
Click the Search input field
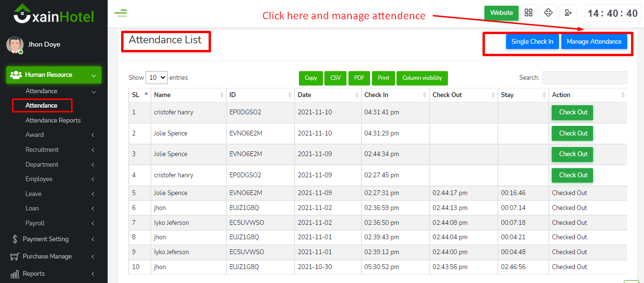[584, 78]
